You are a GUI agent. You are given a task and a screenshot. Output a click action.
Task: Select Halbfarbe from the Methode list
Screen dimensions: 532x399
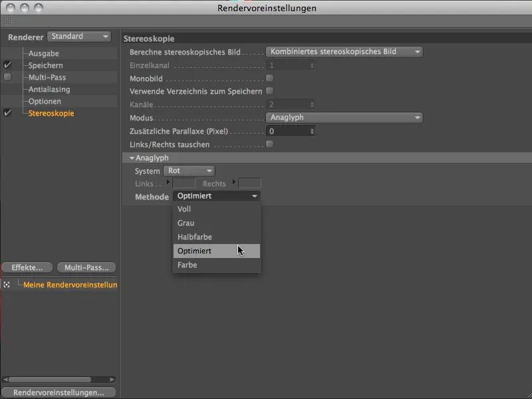click(x=195, y=237)
